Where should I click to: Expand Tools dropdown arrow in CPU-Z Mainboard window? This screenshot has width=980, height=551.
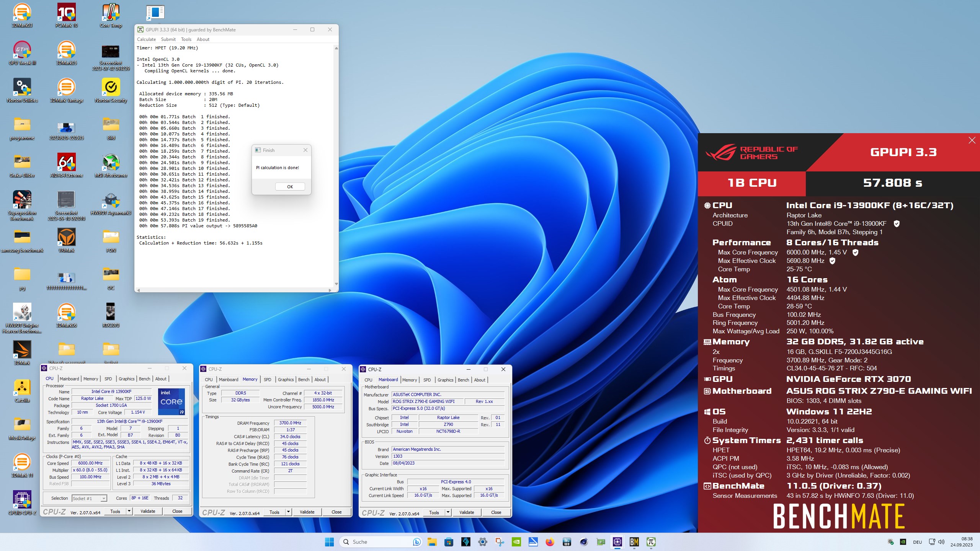pyautogui.click(x=448, y=512)
